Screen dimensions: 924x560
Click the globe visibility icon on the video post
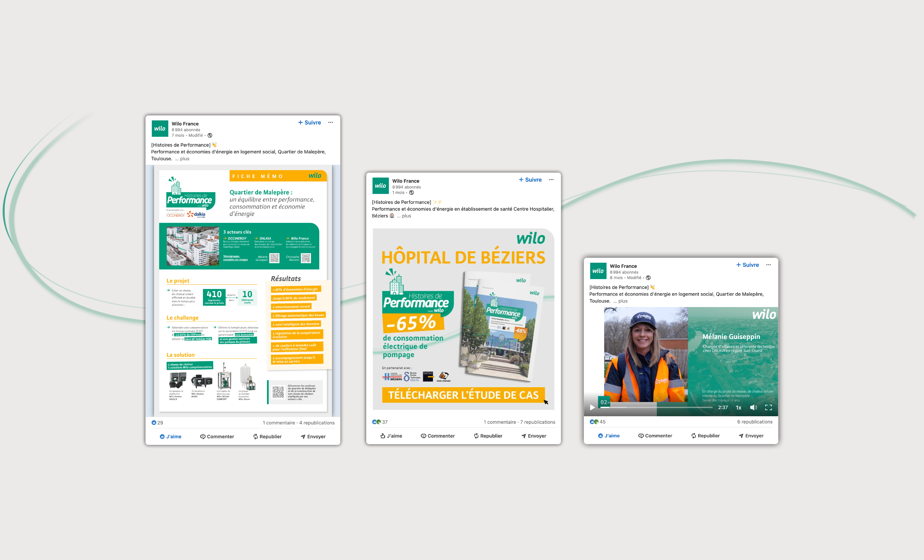[648, 278]
